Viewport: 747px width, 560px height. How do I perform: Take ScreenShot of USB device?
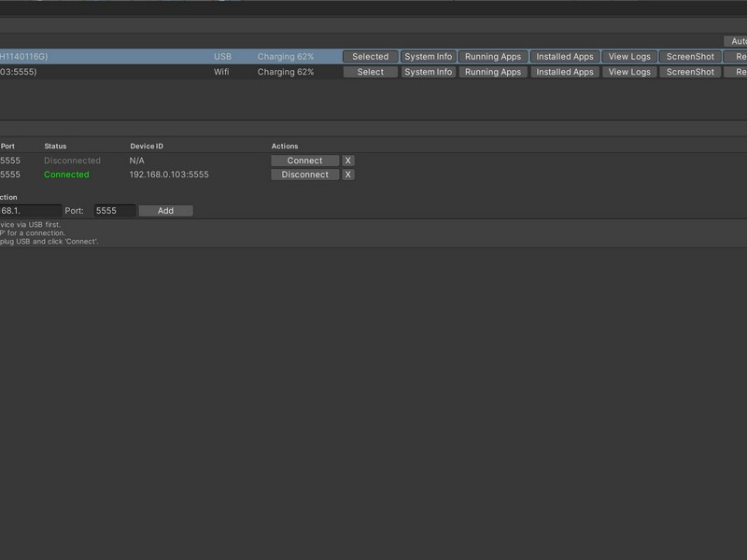(690, 57)
